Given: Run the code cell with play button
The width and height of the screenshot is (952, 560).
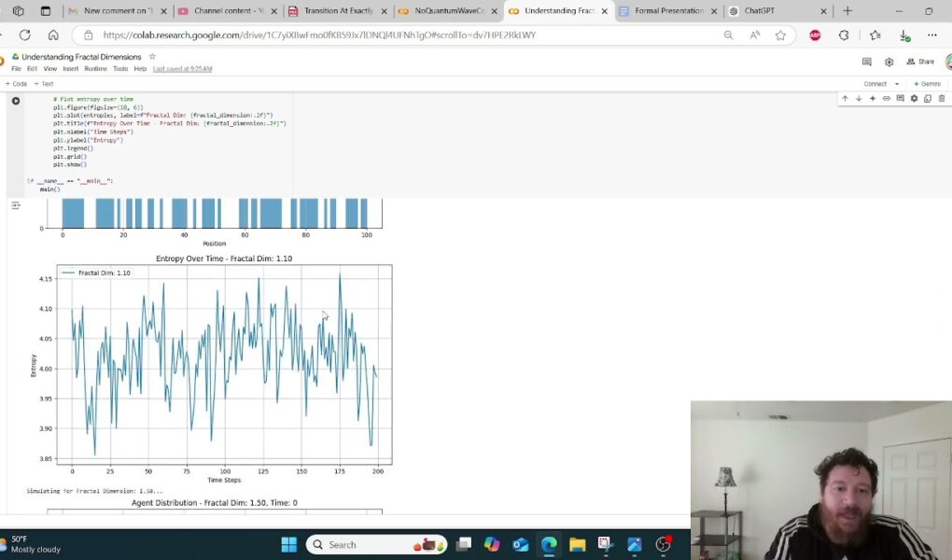Looking at the screenshot, I should click(16, 101).
